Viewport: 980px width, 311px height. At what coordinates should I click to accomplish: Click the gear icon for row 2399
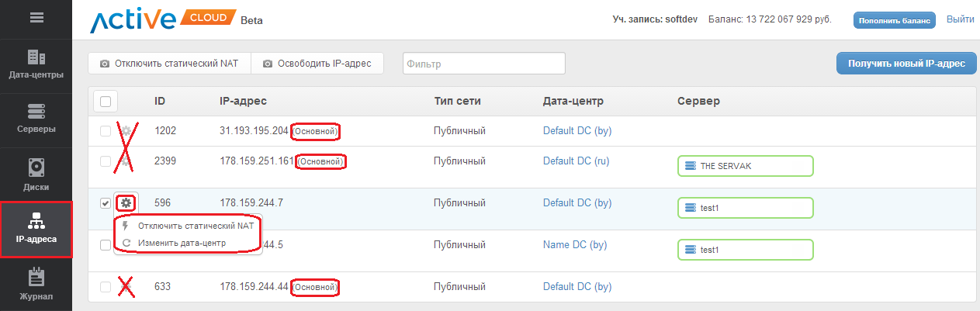coord(126,161)
